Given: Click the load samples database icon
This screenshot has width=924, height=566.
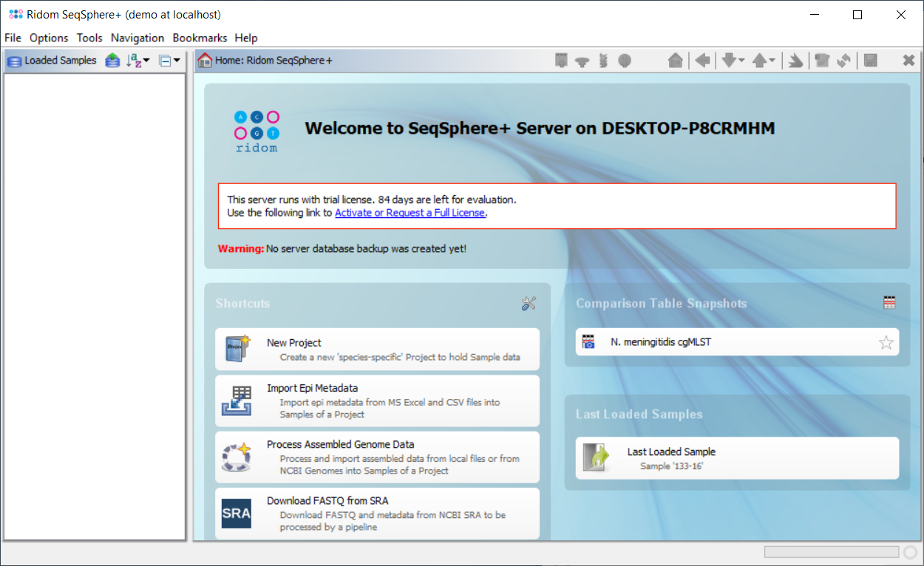Looking at the screenshot, I should pyautogui.click(x=112, y=61).
